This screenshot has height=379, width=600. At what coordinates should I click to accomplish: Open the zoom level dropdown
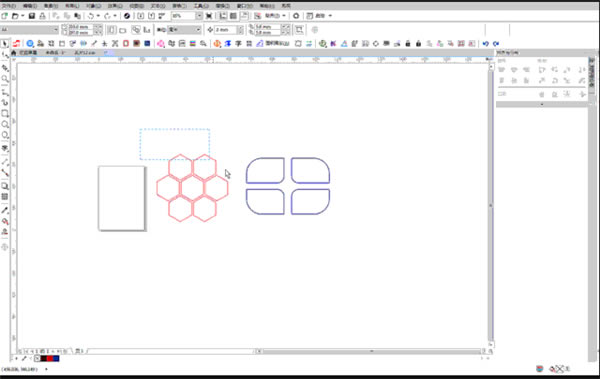[199, 16]
